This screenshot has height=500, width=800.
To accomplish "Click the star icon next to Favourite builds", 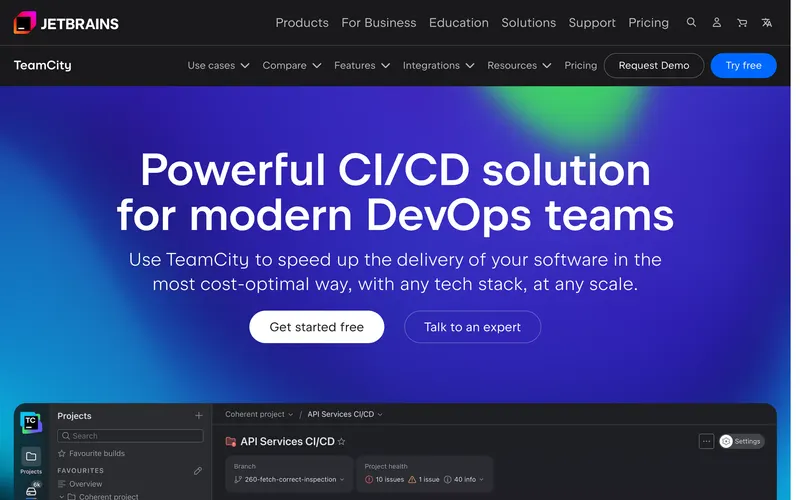I will 62,454.
